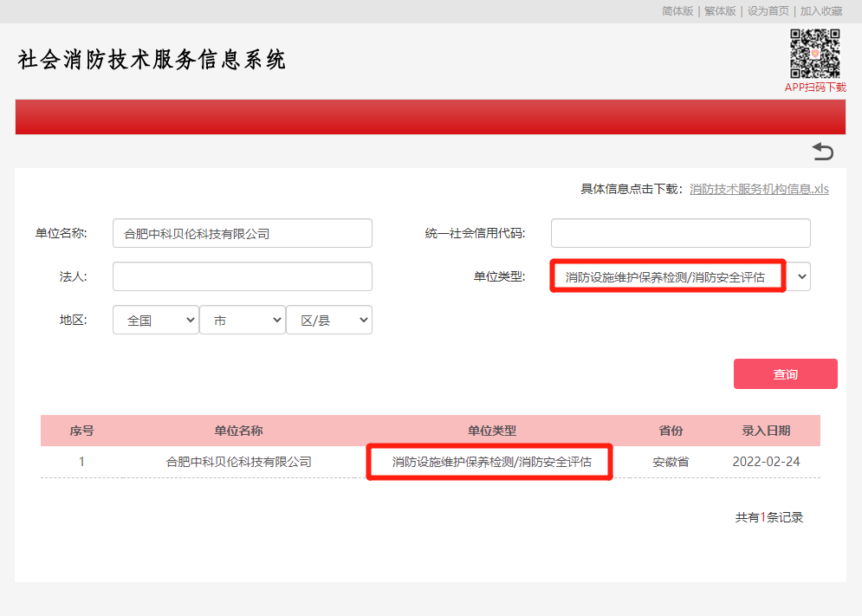Click row number 1 cell
The width and height of the screenshot is (862, 616).
click(82, 462)
